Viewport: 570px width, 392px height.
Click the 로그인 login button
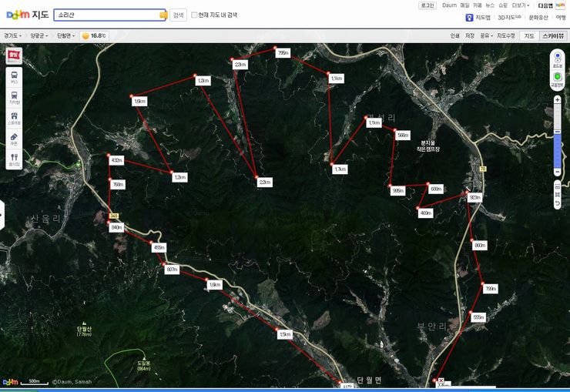coord(427,5)
